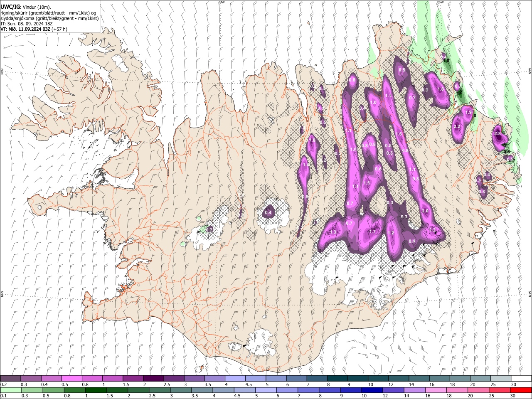Select the pink "18" swatch on rain scale

(457, 390)
